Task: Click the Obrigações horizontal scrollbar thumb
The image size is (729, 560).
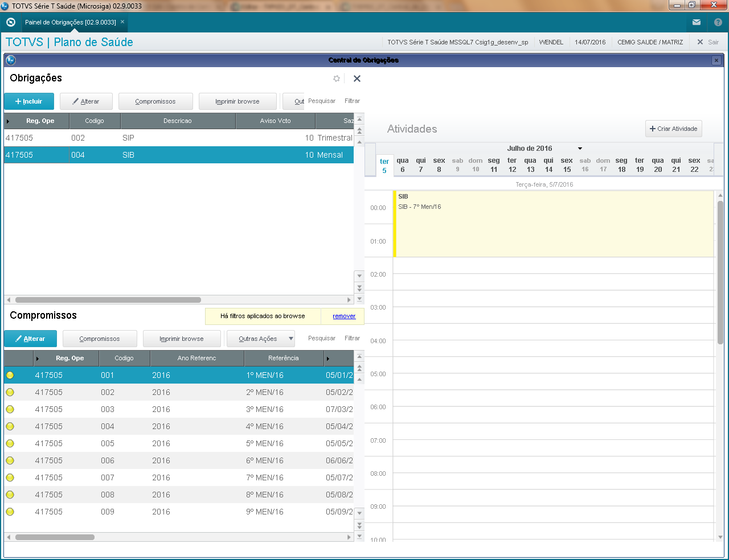Action: pyautogui.click(x=108, y=300)
